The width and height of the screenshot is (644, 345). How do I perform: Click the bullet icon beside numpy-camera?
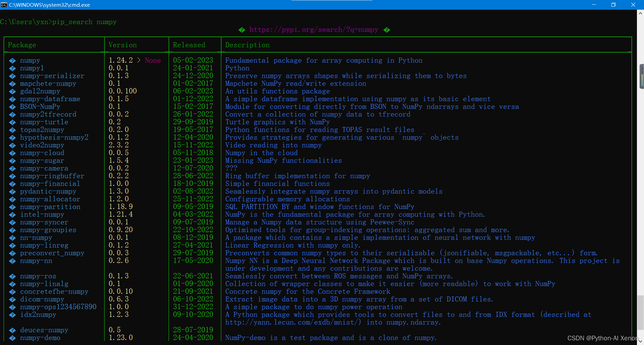point(12,168)
